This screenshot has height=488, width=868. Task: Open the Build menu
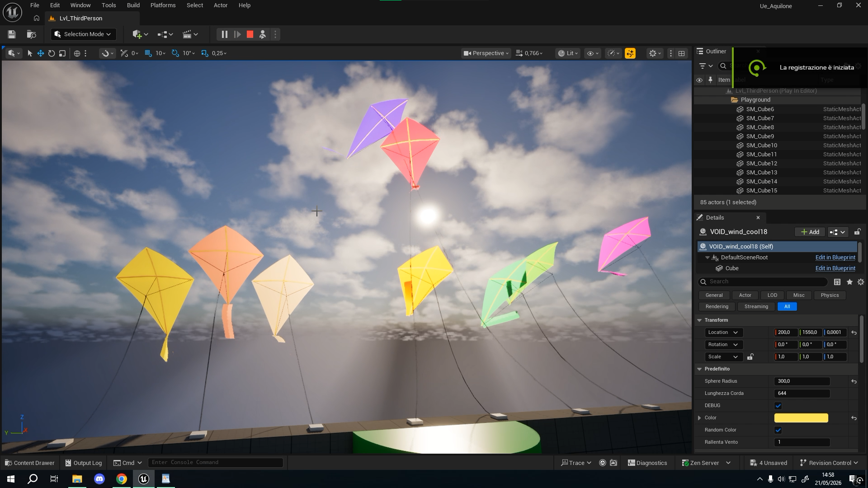click(x=133, y=5)
